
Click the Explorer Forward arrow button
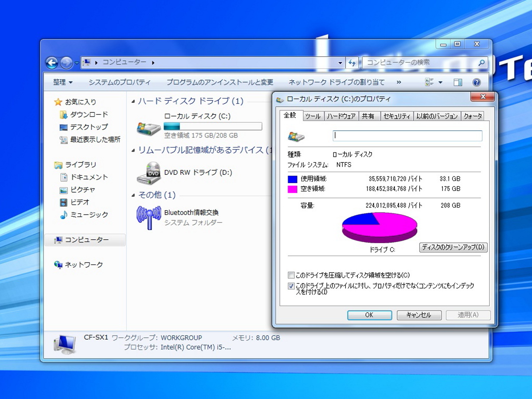tap(66, 63)
